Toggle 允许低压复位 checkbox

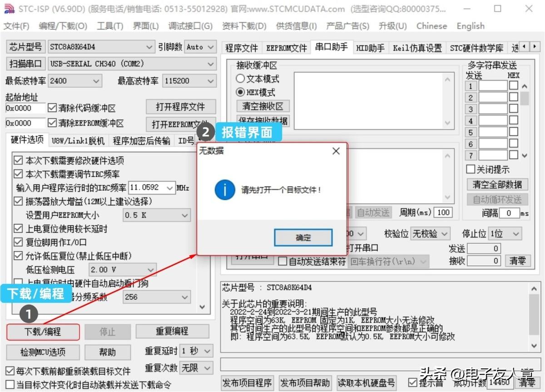(18, 256)
